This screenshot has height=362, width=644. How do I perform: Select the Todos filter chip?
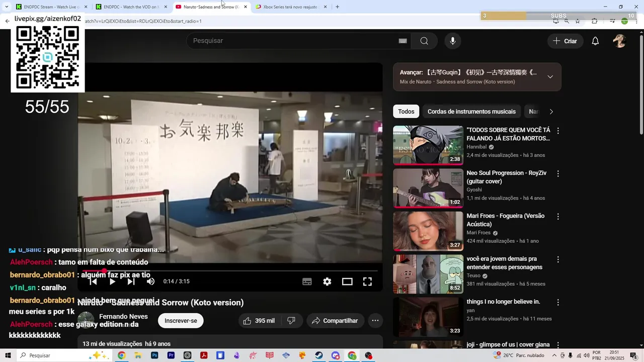[x=406, y=112]
